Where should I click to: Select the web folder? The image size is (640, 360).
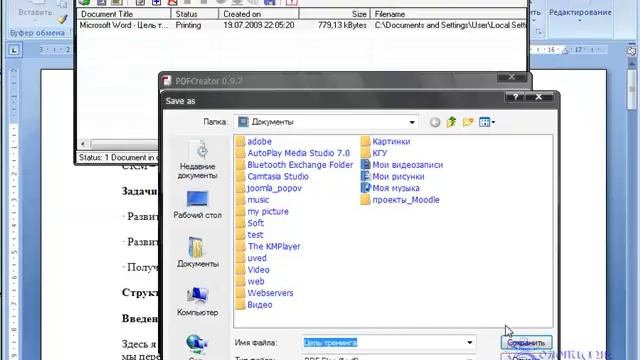[250, 282]
